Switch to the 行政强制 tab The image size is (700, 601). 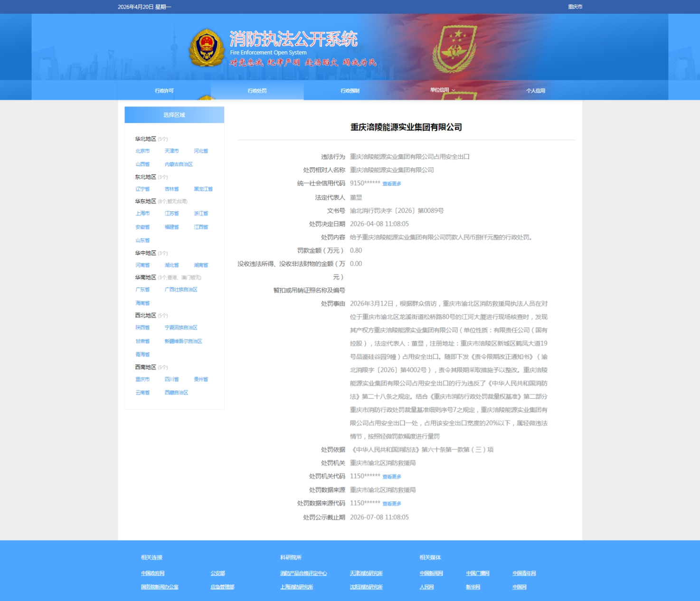(x=350, y=91)
